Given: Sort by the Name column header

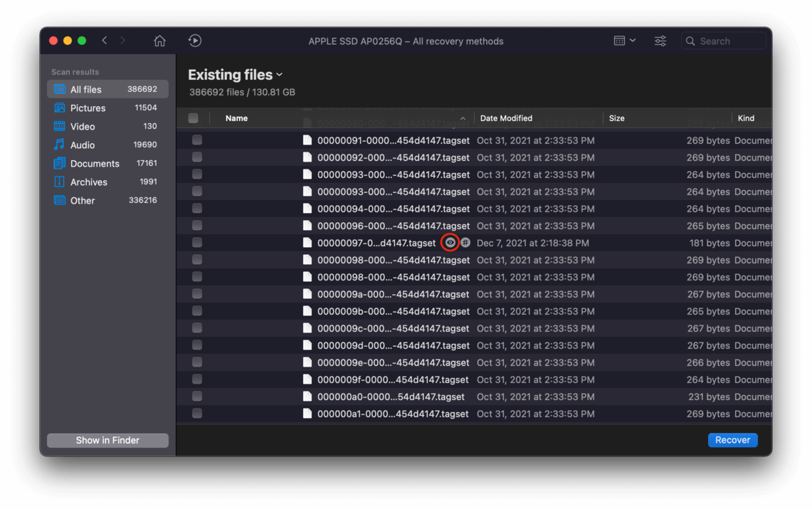Looking at the screenshot, I should pyautogui.click(x=237, y=118).
